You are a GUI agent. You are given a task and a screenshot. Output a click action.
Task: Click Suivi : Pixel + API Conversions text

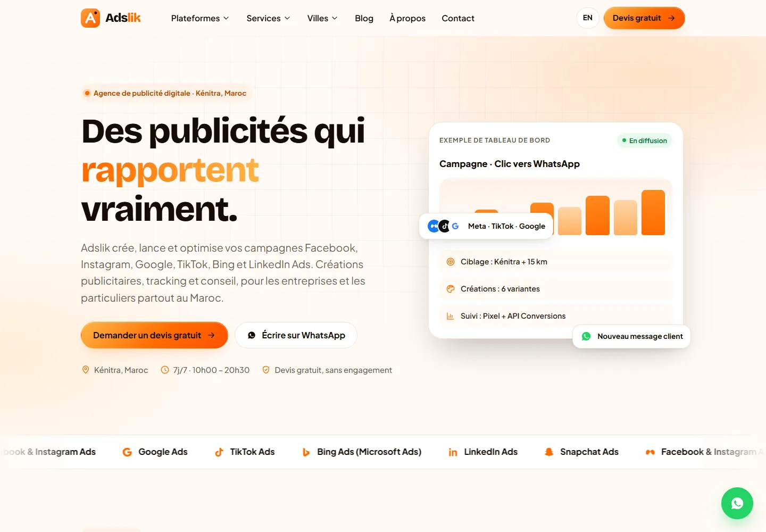(x=513, y=316)
